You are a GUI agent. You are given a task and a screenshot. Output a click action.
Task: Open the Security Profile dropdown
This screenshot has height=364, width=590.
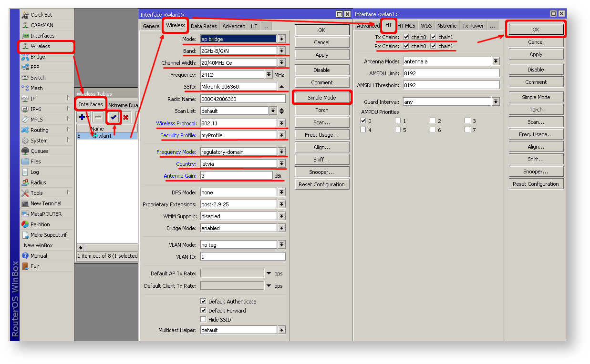pyautogui.click(x=282, y=135)
